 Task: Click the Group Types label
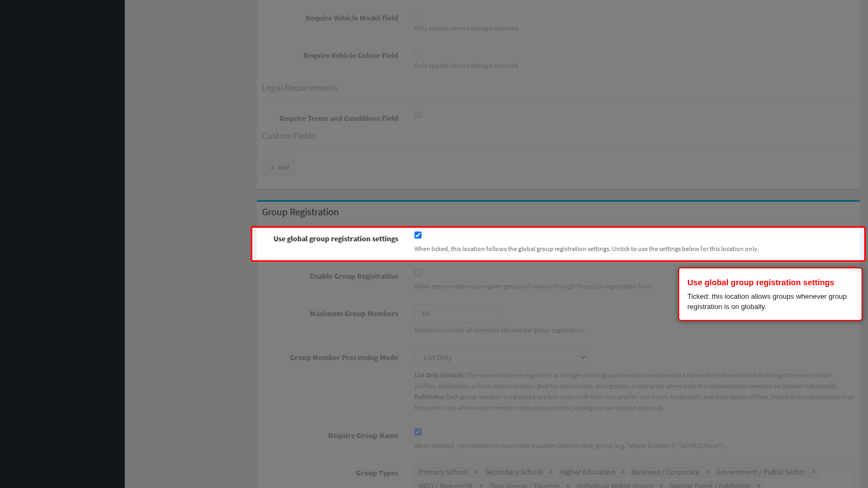pyautogui.click(x=377, y=473)
